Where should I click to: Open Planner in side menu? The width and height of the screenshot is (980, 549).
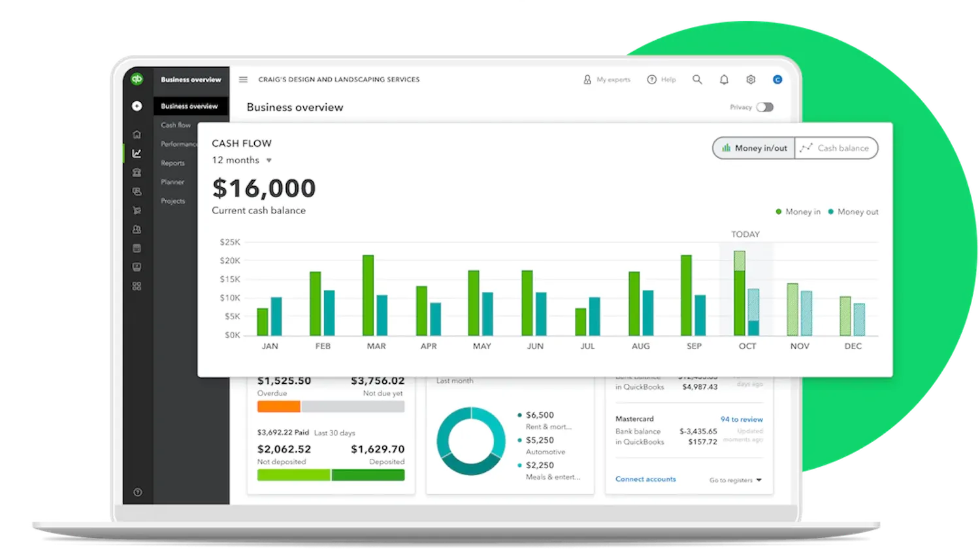tap(172, 182)
